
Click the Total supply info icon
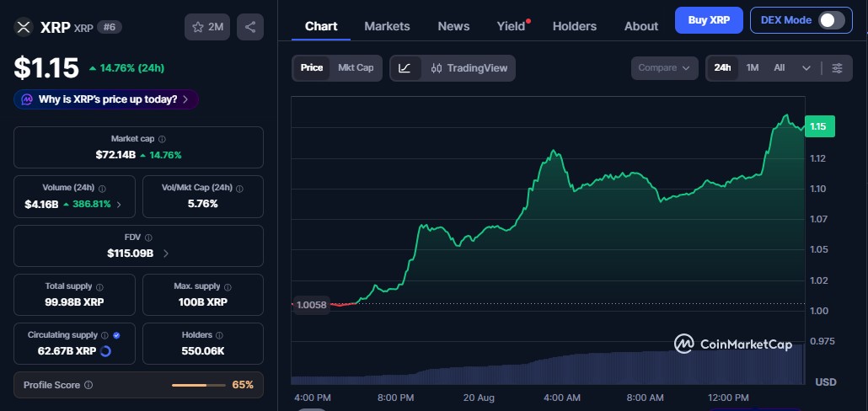click(99, 287)
